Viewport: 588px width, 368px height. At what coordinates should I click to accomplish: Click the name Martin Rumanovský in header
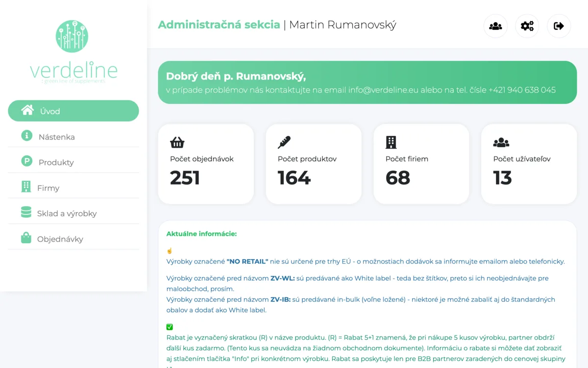pyautogui.click(x=343, y=25)
